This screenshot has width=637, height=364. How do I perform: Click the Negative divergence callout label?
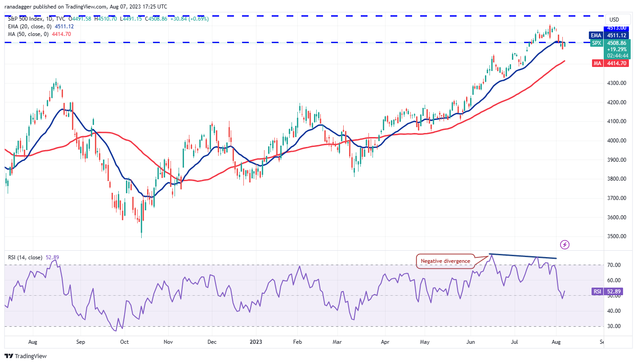pos(446,261)
